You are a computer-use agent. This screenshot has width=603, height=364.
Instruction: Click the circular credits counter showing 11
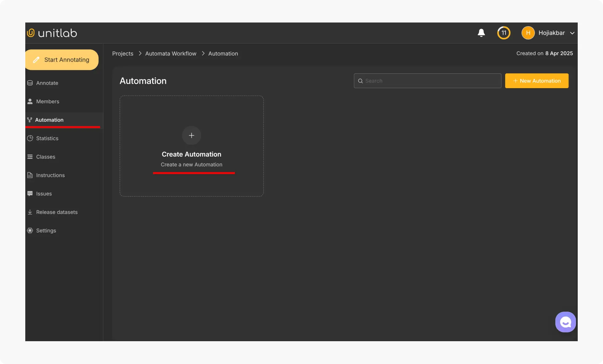[x=504, y=33]
